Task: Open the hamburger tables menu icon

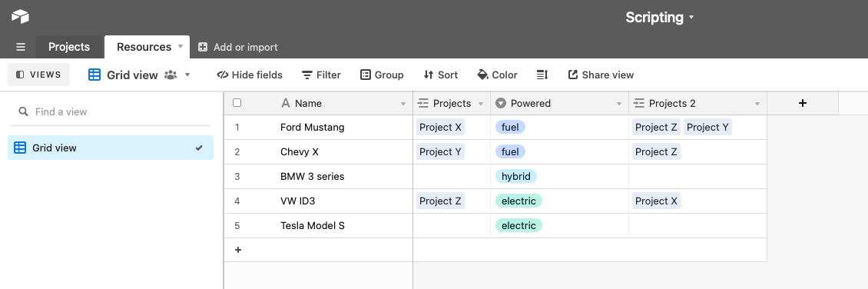Action: 21,47
